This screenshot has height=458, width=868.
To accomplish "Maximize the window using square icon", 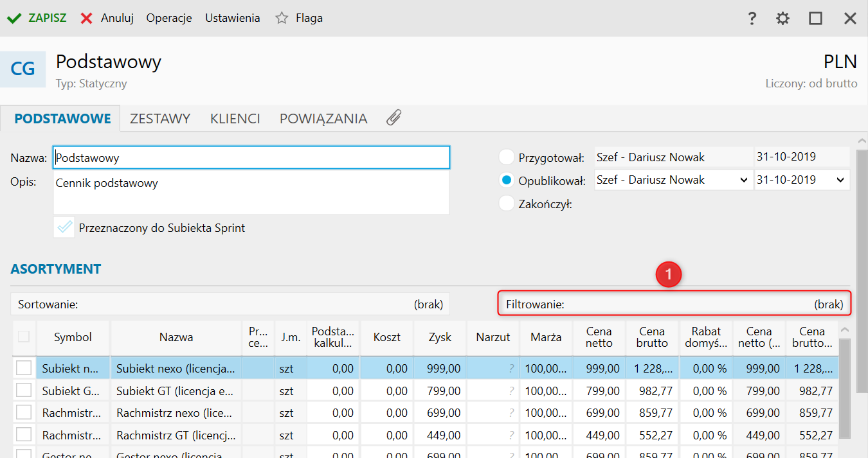I will 815,19.
